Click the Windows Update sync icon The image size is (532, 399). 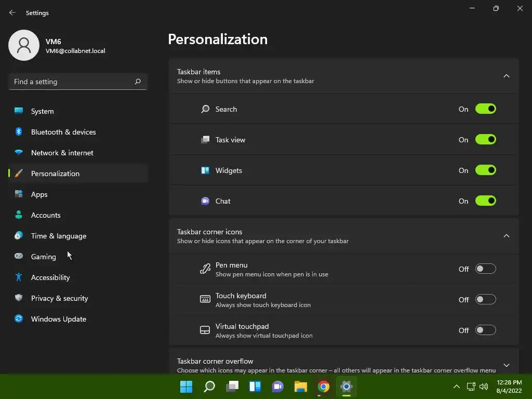(x=19, y=318)
